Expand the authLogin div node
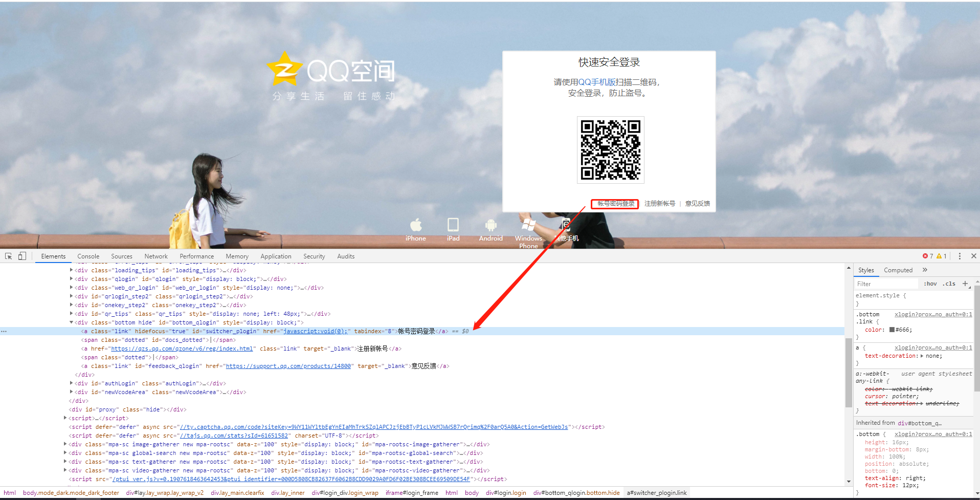The width and height of the screenshot is (980, 500). tap(71, 383)
